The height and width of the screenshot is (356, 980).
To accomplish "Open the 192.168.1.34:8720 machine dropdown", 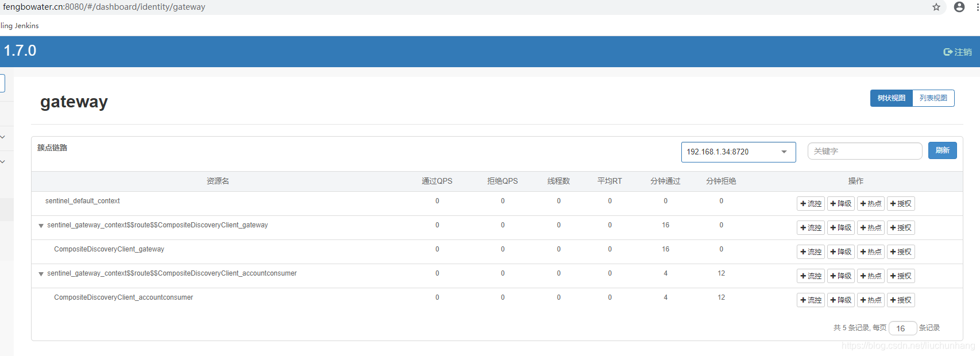I will click(738, 152).
